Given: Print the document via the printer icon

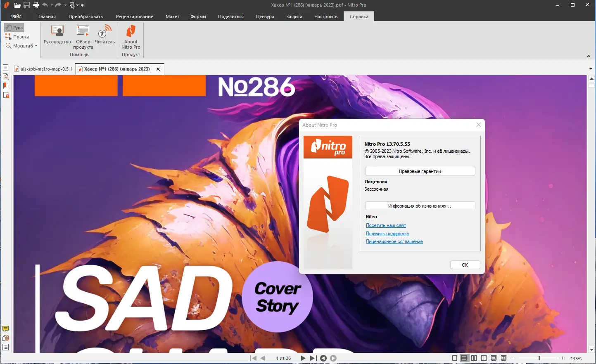Looking at the screenshot, I should [x=36, y=5].
